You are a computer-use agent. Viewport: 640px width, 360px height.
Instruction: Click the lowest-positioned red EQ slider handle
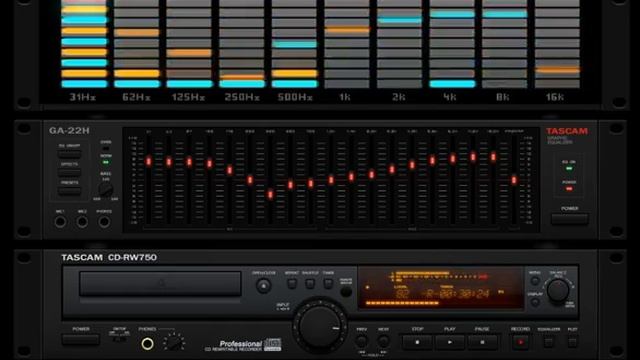pyautogui.click(x=270, y=195)
